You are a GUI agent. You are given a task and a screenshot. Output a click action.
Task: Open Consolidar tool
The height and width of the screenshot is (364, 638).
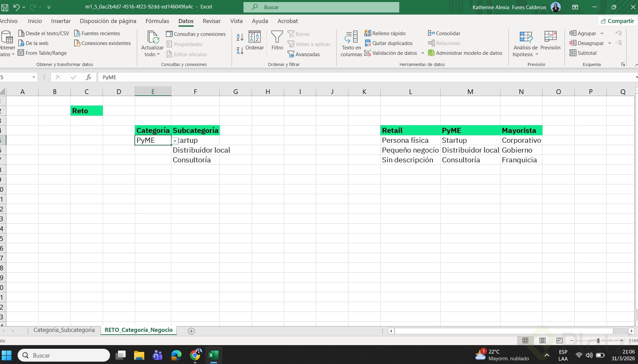(x=444, y=33)
